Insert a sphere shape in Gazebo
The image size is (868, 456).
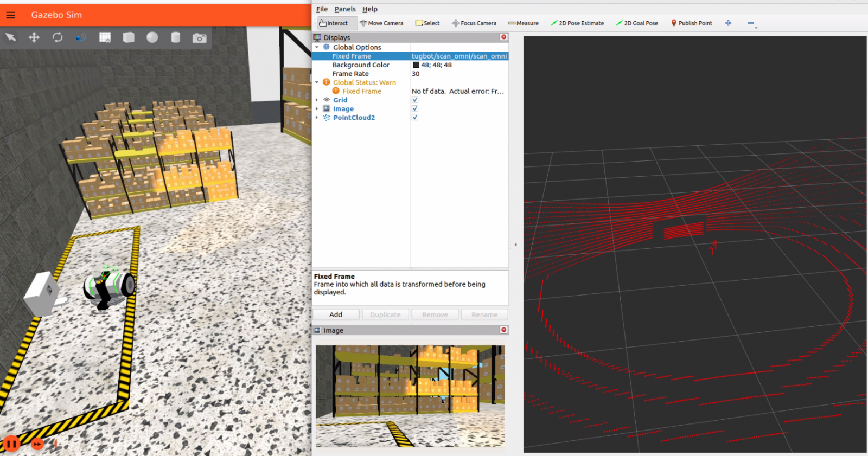point(152,37)
